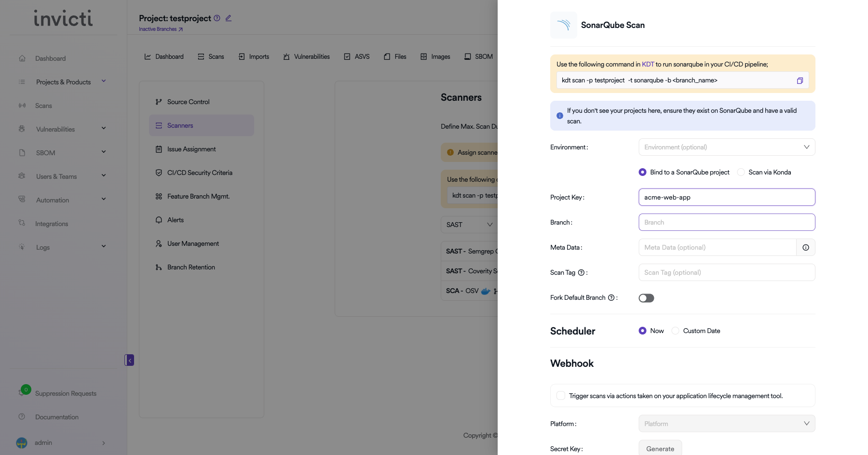Copy the kdt scan command
868x455 pixels.
(800, 80)
